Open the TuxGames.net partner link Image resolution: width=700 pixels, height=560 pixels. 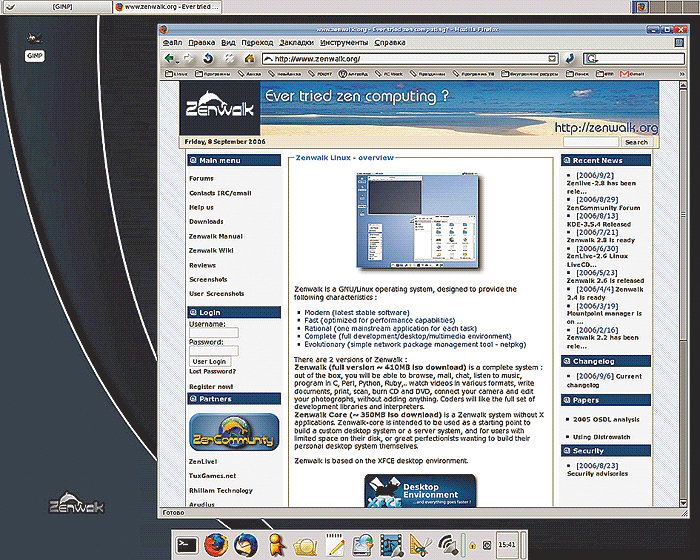(212, 476)
